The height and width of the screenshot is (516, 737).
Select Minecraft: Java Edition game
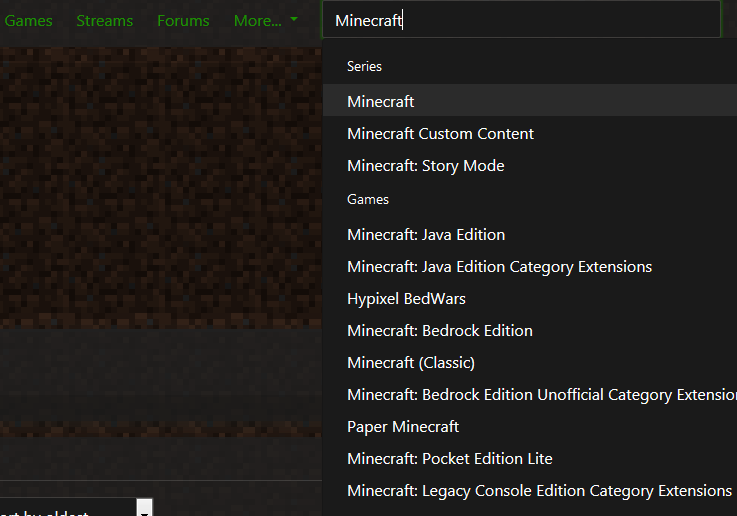[426, 234]
